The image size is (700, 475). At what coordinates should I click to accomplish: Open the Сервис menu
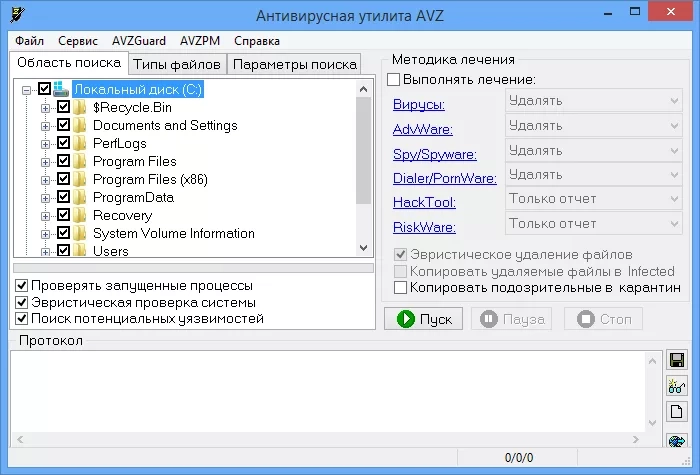[x=78, y=41]
